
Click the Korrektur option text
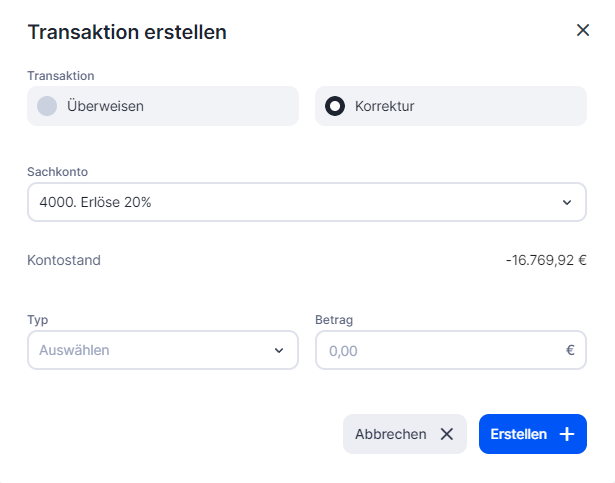click(x=384, y=106)
